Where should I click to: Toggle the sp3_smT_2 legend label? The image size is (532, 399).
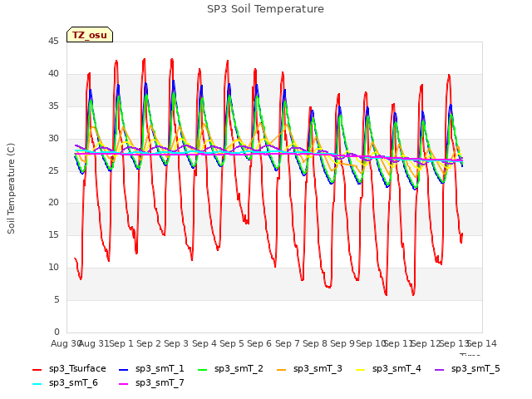coord(239,368)
